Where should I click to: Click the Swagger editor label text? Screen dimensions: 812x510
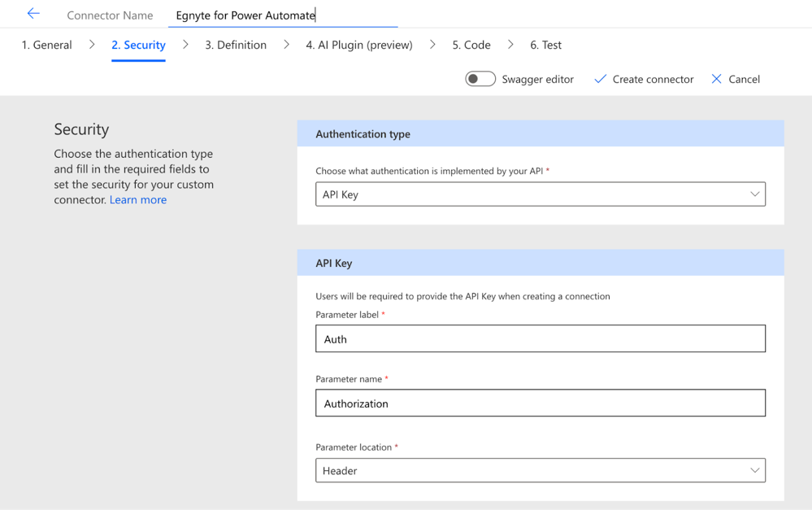pyautogui.click(x=537, y=79)
